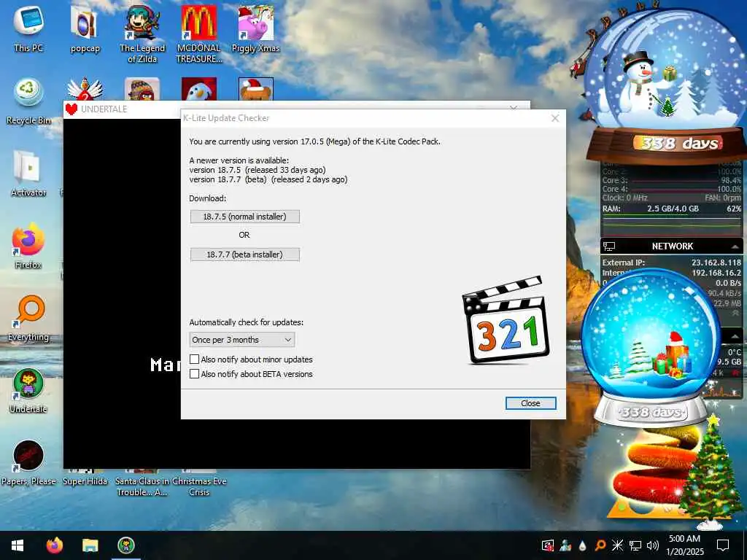The image size is (747, 560).
Task: Select the Papers, Please desktop icon
Action: point(28,463)
